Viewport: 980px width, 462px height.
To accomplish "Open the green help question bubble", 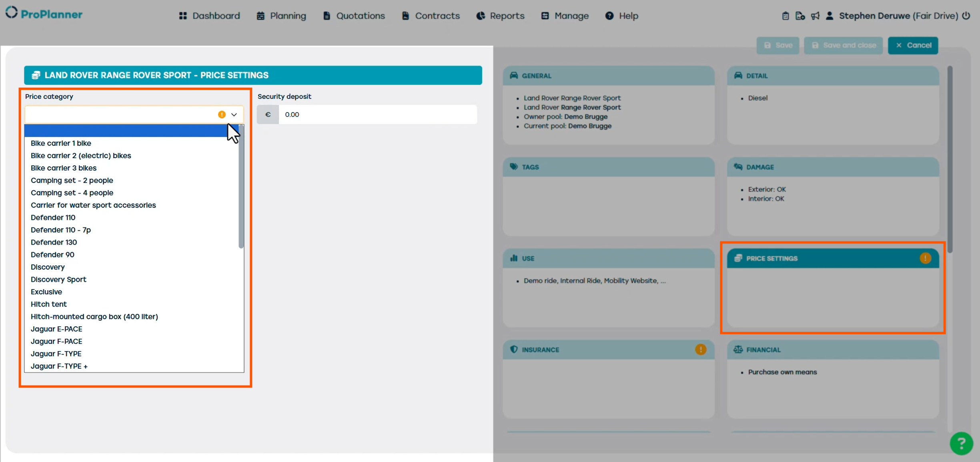I will click(961, 443).
